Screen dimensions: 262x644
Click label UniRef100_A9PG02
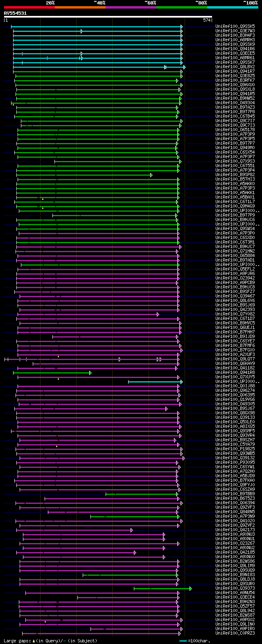(x=235, y=619)
